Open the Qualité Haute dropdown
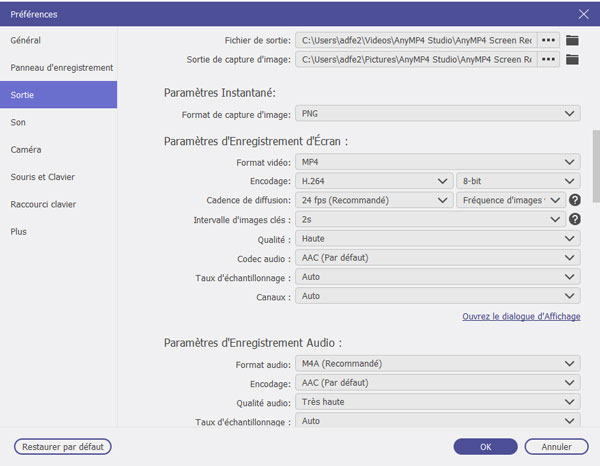The image size is (600, 466). pos(437,239)
